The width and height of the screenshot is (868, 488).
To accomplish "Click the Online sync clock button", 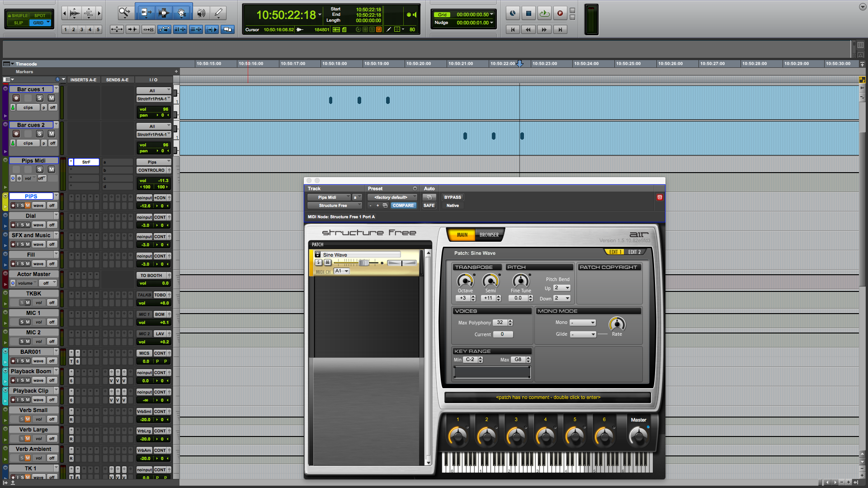I will coord(513,13).
